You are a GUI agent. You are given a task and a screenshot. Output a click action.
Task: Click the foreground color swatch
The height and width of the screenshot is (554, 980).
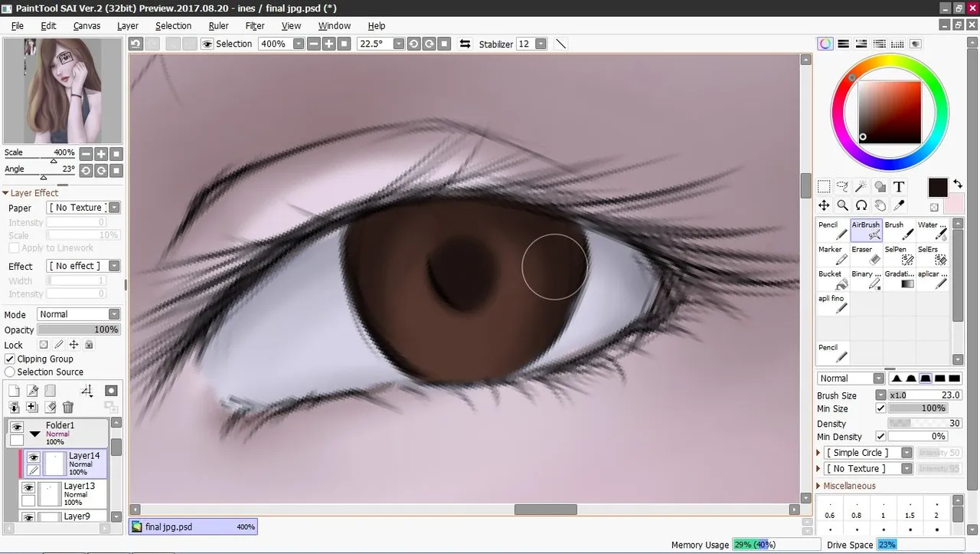tap(938, 187)
